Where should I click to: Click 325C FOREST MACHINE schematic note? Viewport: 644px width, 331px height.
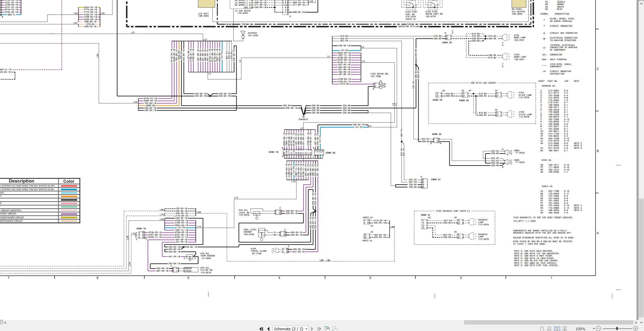(x=543, y=217)
